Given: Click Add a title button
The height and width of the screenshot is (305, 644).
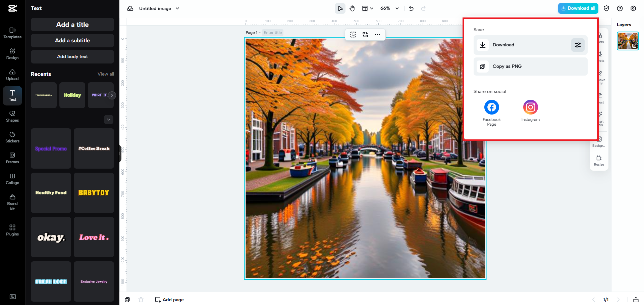Looking at the screenshot, I should click(x=72, y=25).
